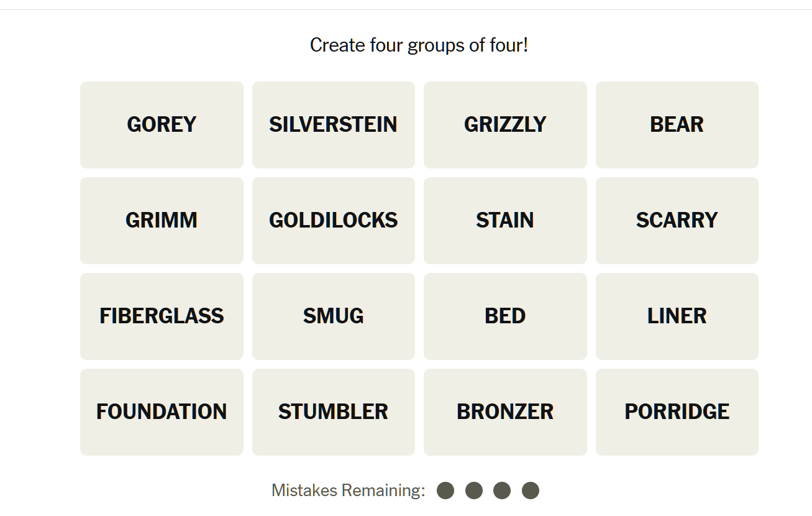812x516 pixels.
Task: Select the GRIZZLY word tile
Action: 505,124
